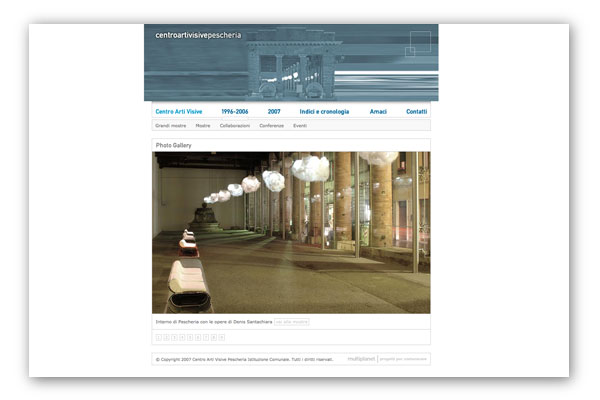Select the Conferenze submenu tab
This screenshot has width=600, height=400.
271,126
